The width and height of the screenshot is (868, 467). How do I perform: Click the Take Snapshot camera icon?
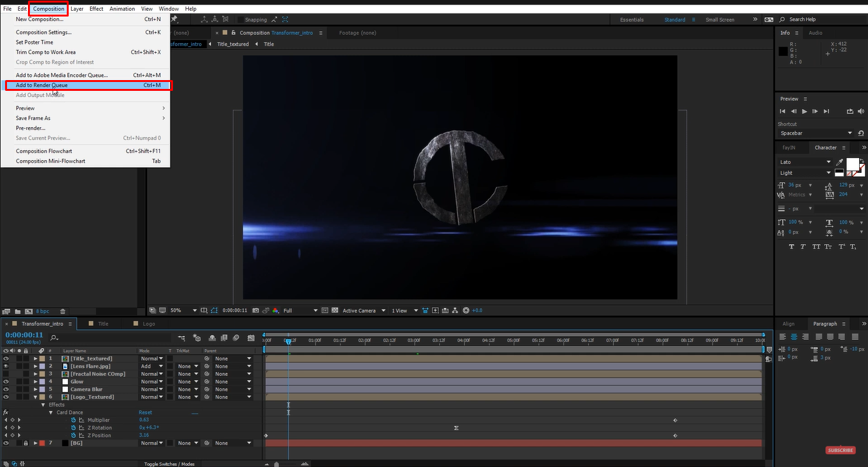point(256,310)
